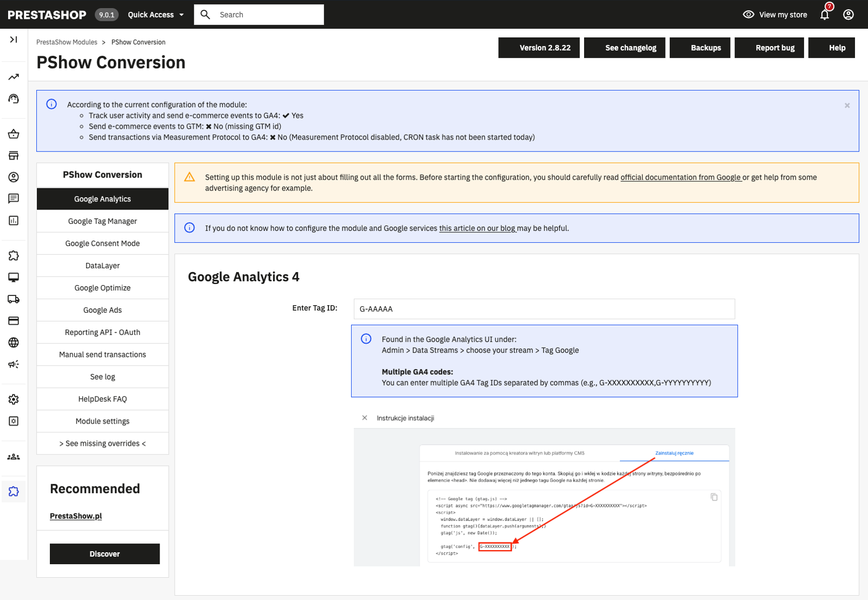The width and height of the screenshot is (868, 600).
Task: Open orders basket icon in sidebar
Action: pos(14,134)
